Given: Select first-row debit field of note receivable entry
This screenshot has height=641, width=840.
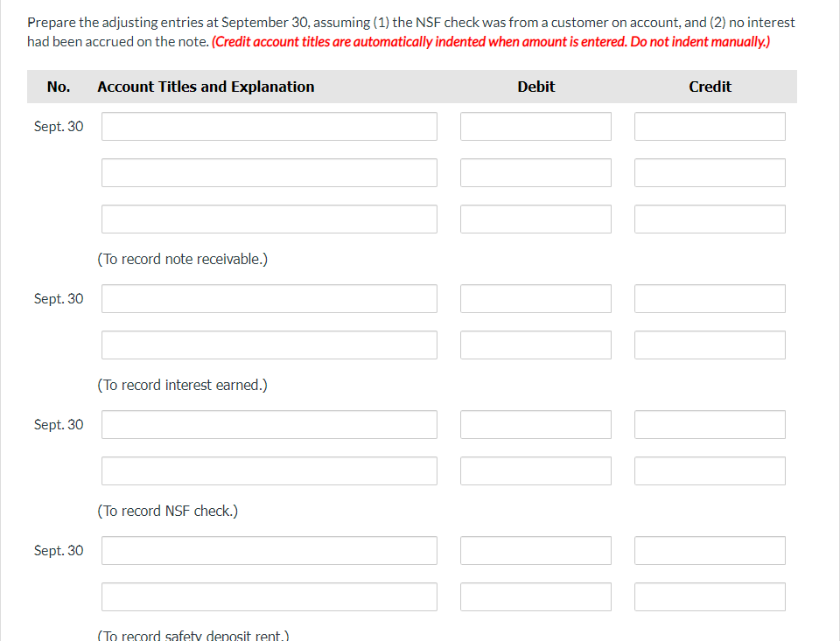Looking at the screenshot, I should point(535,127).
